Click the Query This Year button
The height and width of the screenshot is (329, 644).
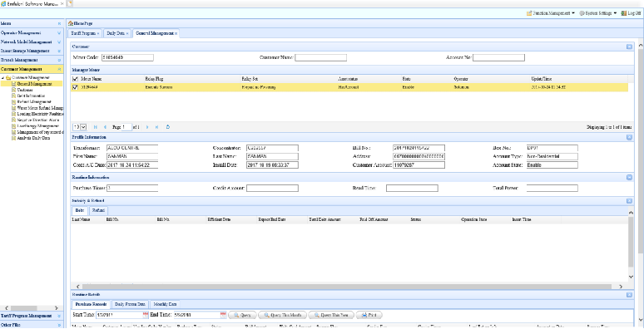point(331,315)
